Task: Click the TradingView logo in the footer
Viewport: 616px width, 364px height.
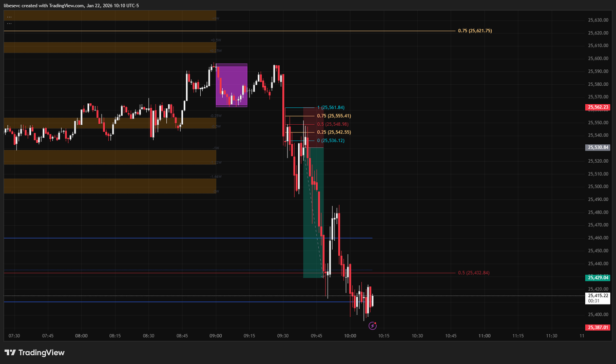Action: [x=34, y=353]
